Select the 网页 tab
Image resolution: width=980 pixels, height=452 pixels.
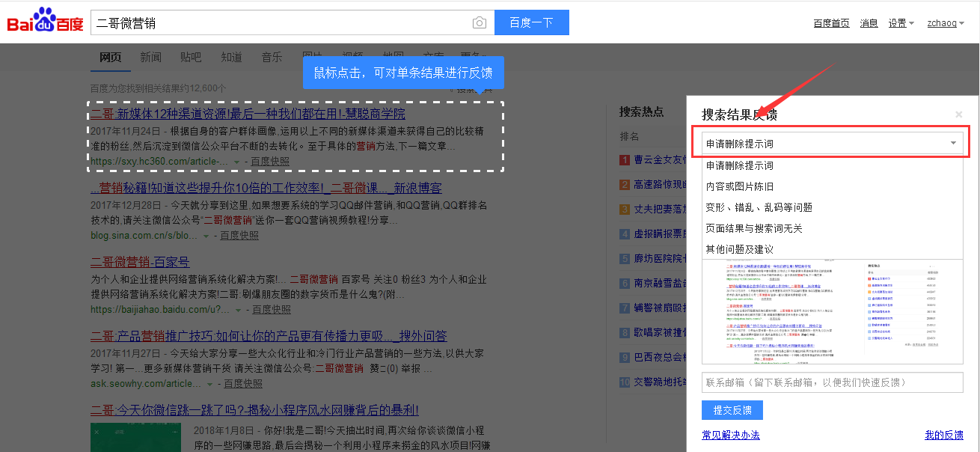110,57
